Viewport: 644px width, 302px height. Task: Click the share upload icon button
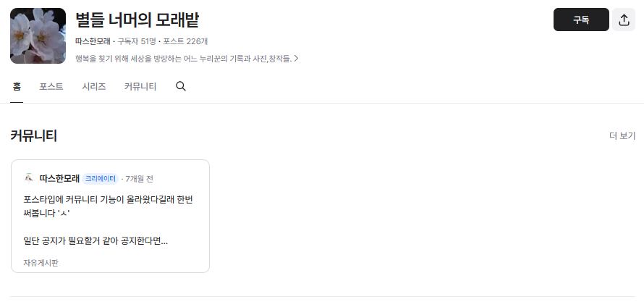(x=624, y=20)
